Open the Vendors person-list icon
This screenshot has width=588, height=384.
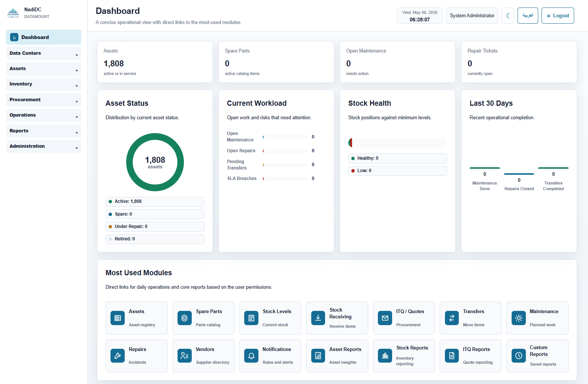(184, 356)
